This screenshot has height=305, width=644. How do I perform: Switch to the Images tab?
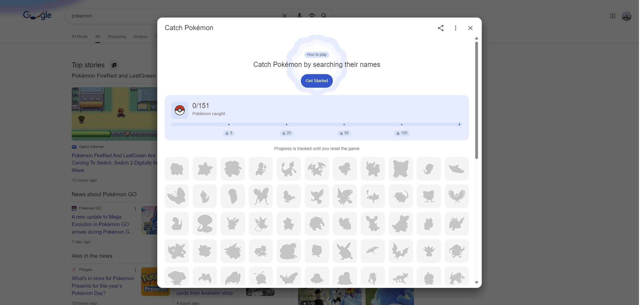(x=140, y=36)
